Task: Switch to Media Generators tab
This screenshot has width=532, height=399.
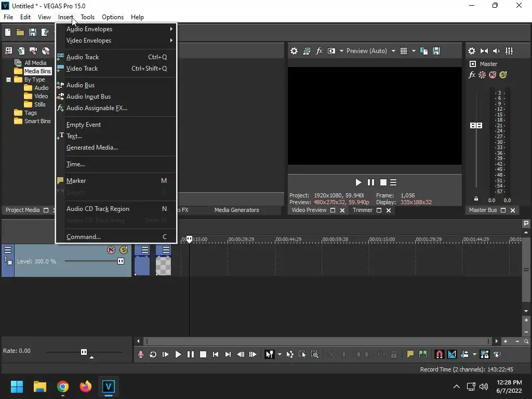Action: coord(236,210)
